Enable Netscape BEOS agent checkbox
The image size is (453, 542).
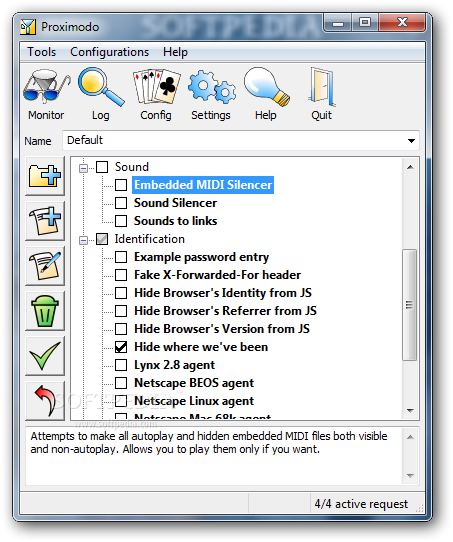pos(121,383)
